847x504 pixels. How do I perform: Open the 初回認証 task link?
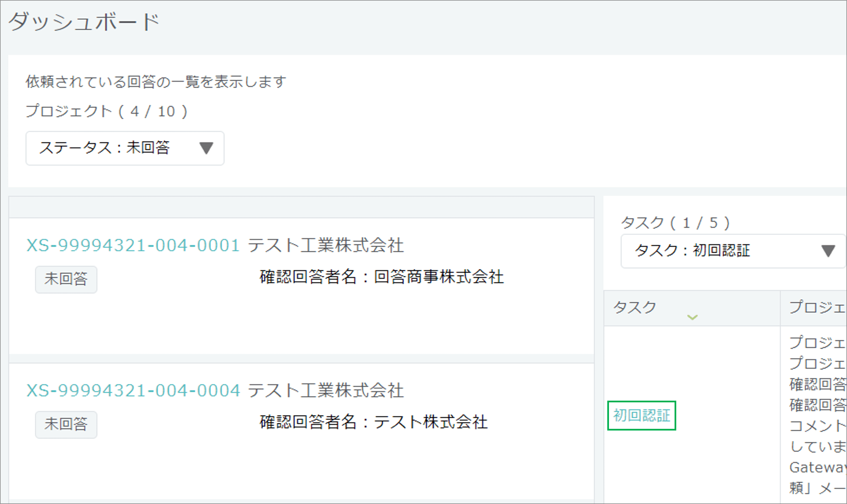tap(641, 415)
